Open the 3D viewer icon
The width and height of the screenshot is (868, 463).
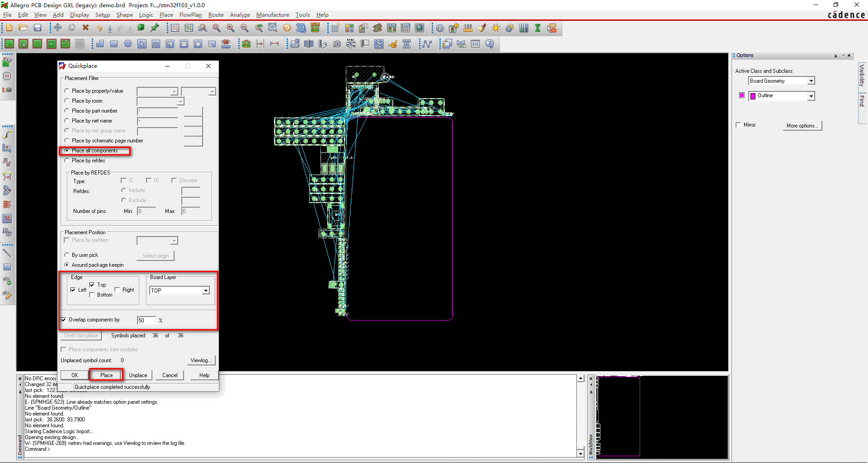tap(301, 28)
